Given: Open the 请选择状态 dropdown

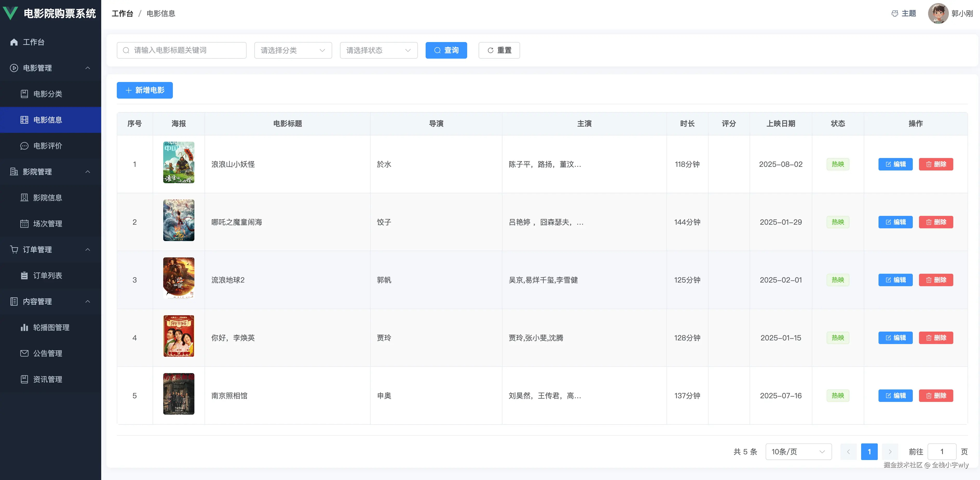Looking at the screenshot, I should point(379,50).
